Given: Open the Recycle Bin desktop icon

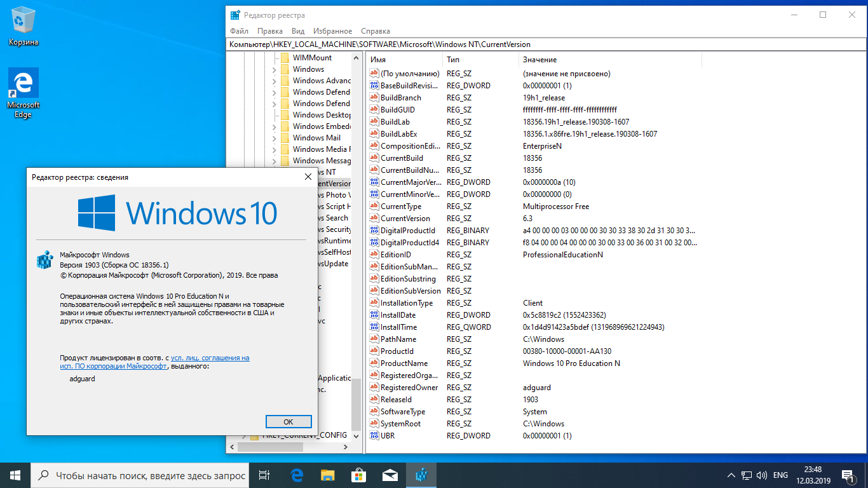Looking at the screenshot, I should click(24, 27).
